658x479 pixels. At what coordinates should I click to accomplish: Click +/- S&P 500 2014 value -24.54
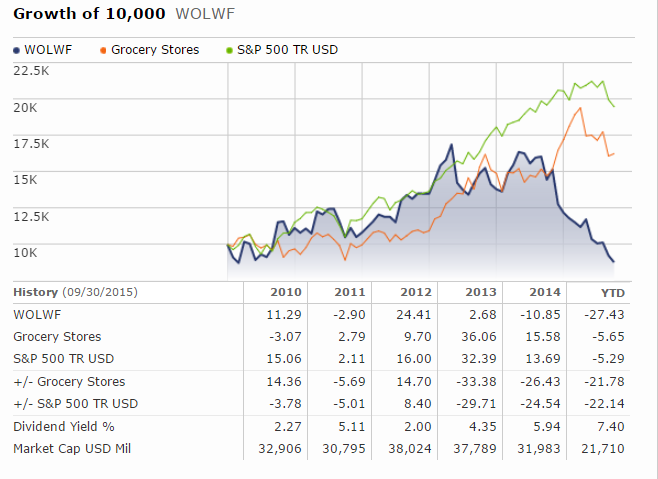[x=540, y=404]
